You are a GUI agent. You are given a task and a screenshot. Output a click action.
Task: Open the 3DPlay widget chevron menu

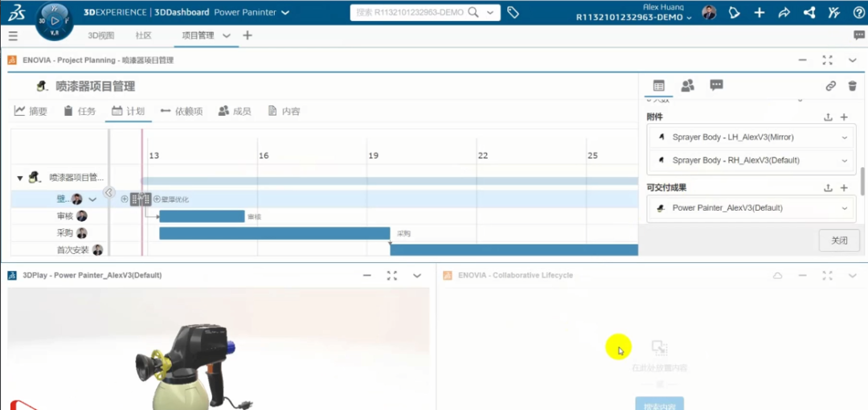tap(417, 276)
